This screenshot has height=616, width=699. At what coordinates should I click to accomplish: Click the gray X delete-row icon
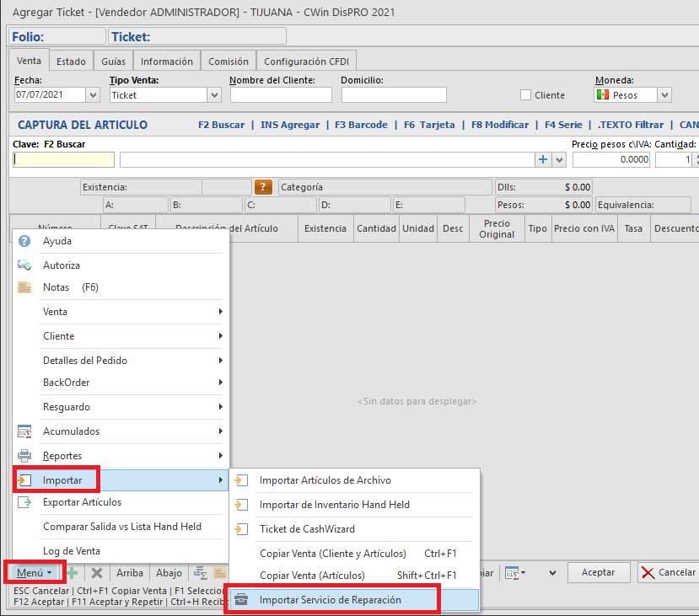click(96, 572)
